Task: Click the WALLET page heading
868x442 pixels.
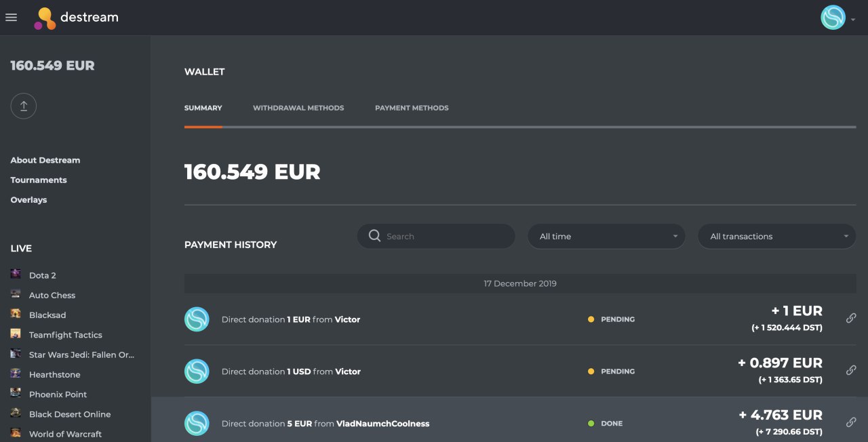Action: tap(204, 72)
